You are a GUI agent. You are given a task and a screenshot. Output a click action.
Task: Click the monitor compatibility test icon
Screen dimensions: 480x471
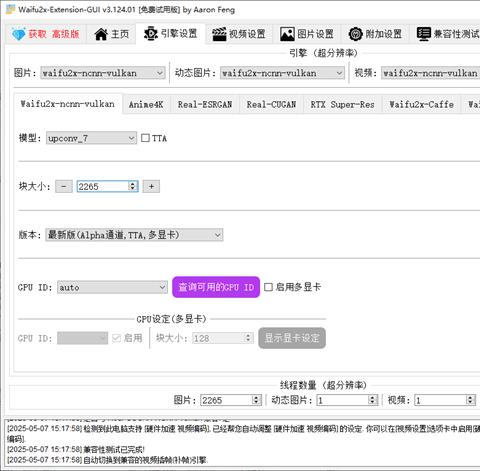[x=424, y=34]
